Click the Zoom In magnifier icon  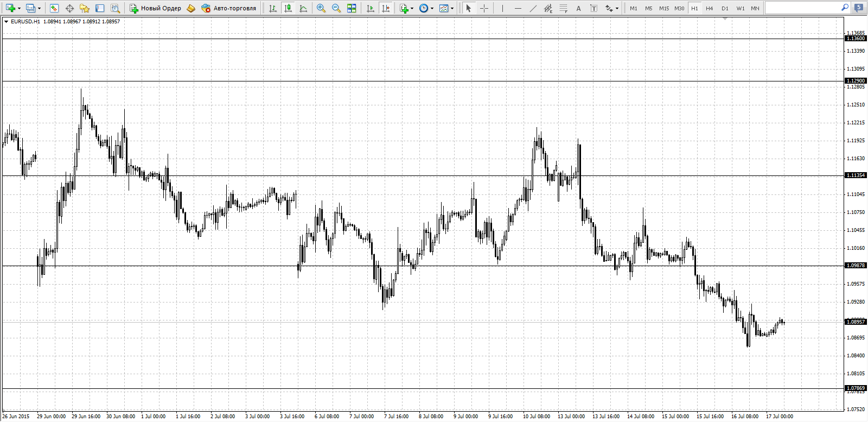[x=321, y=8]
